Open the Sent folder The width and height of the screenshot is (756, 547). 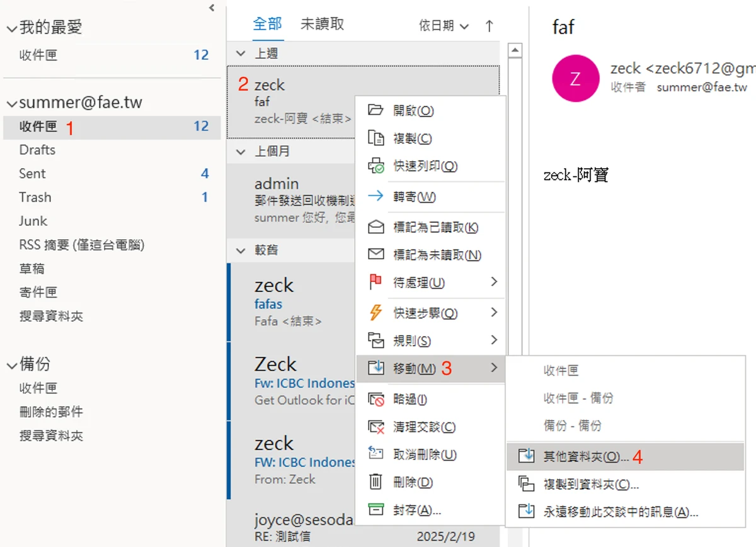32,174
